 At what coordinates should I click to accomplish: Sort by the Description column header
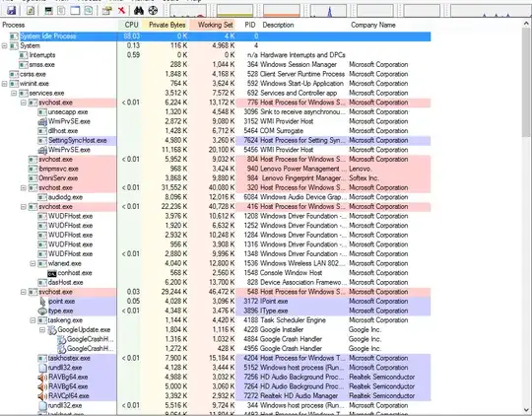tap(304, 25)
